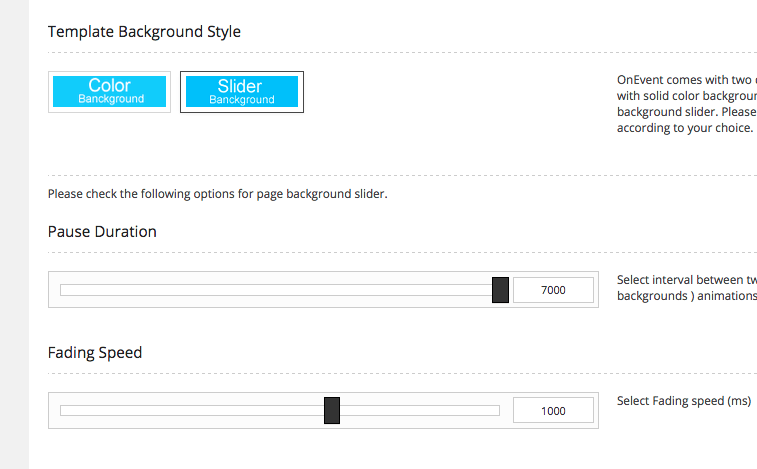
Task: Click the far right end of Fading Speed track
Action: pos(496,410)
